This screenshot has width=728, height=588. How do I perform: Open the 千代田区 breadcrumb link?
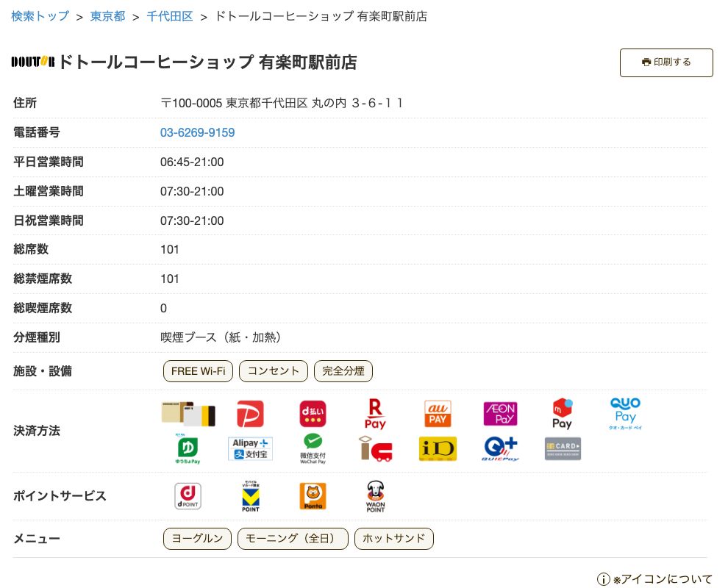(170, 16)
